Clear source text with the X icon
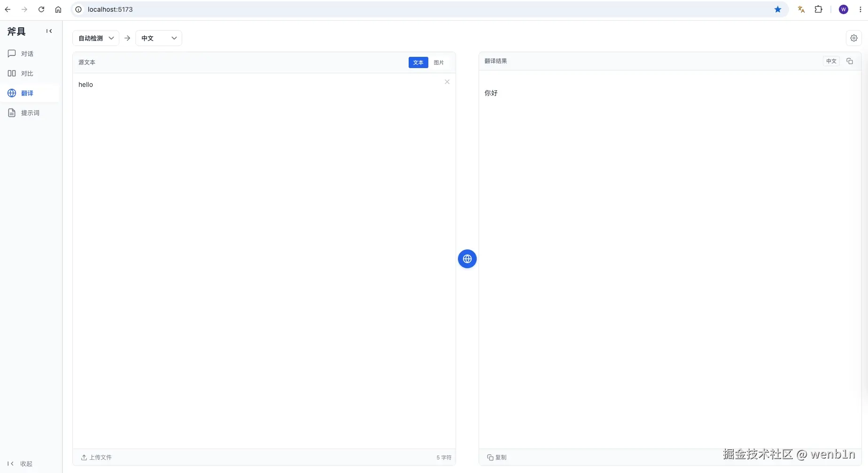868x473 pixels. [447, 82]
